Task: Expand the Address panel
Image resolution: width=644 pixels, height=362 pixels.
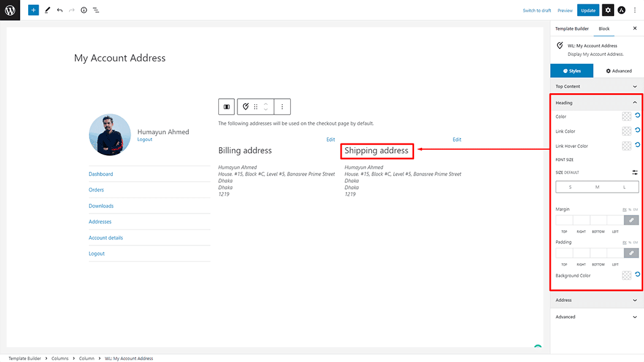Action: tap(596, 300)
